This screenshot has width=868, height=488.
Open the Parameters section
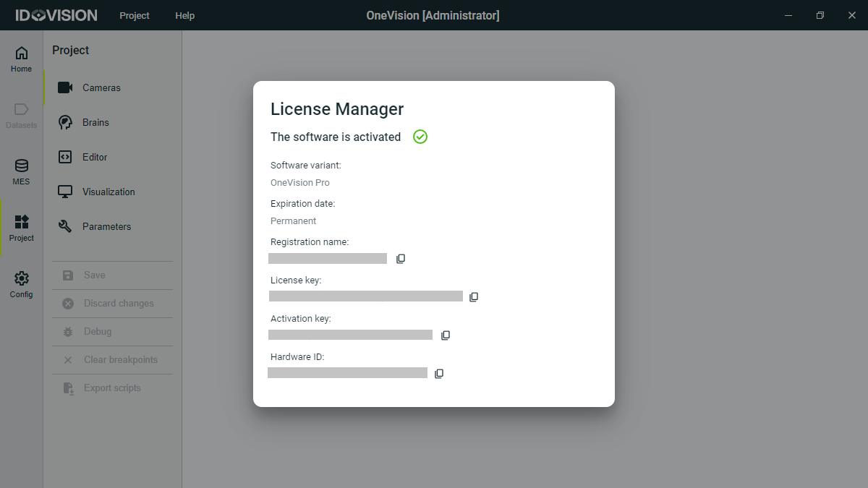[107, 226]
